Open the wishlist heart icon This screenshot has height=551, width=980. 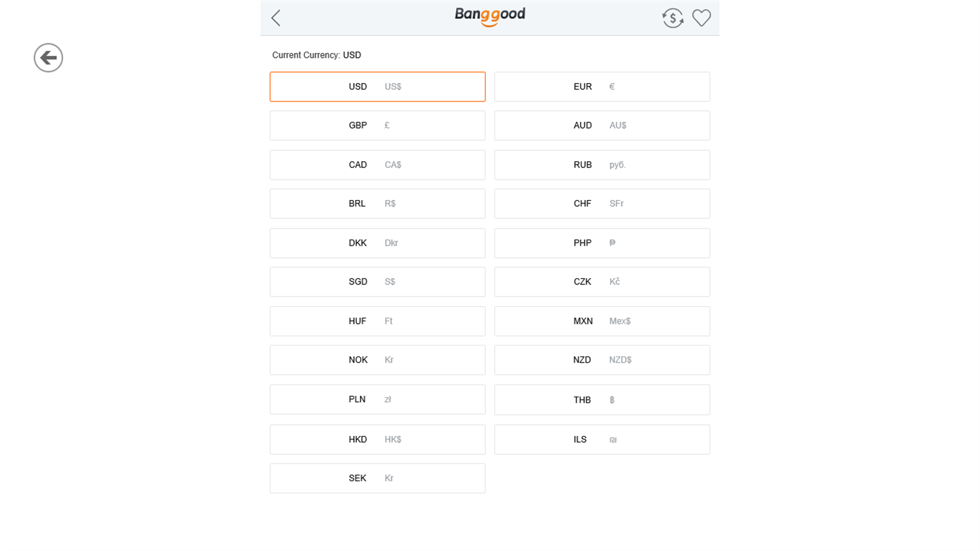tap(701, 18)
